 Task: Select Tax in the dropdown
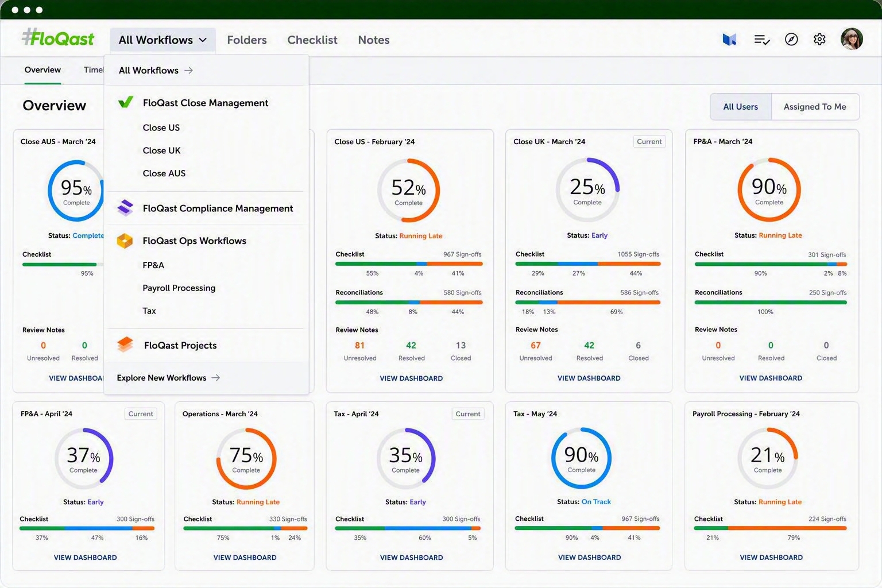149,311
